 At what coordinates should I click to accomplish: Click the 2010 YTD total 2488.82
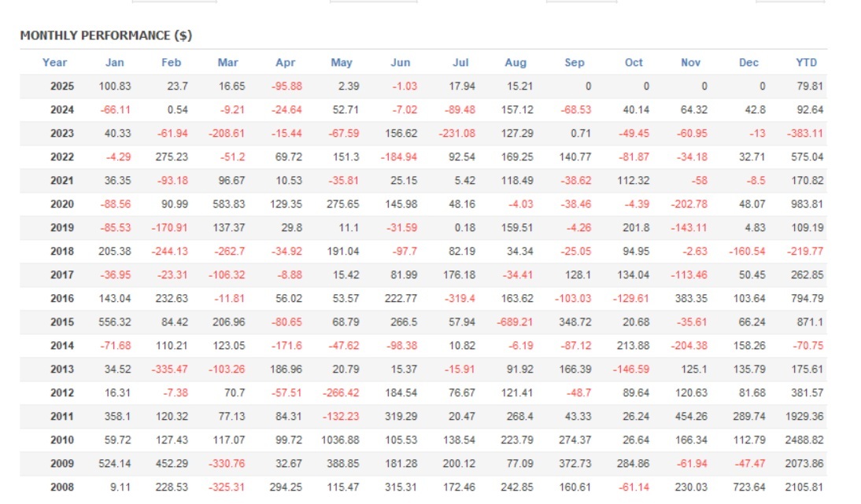[x=804, y=440]
